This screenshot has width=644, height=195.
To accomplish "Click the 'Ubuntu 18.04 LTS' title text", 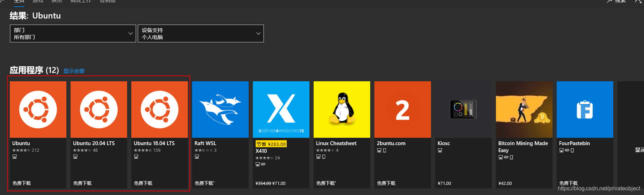I will point(154,143).
